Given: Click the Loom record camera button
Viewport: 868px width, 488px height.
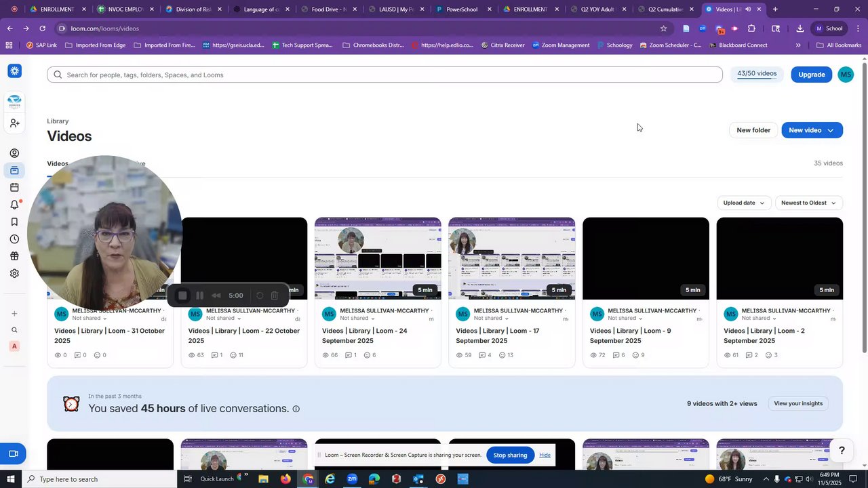Looking at the screenshot, I should pyautogui.click(x=13, y=453).
